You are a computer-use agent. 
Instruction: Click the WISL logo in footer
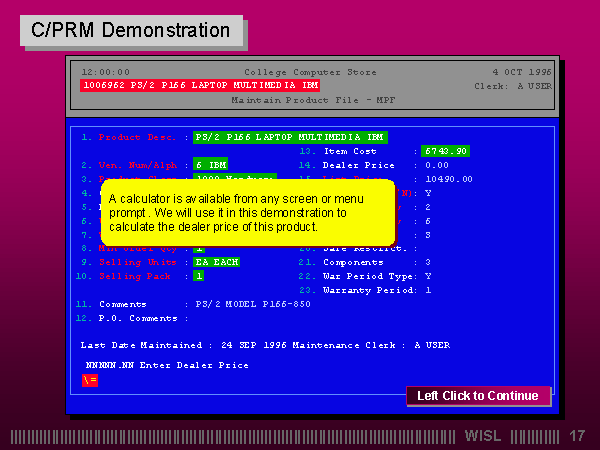tap(485, 436)
